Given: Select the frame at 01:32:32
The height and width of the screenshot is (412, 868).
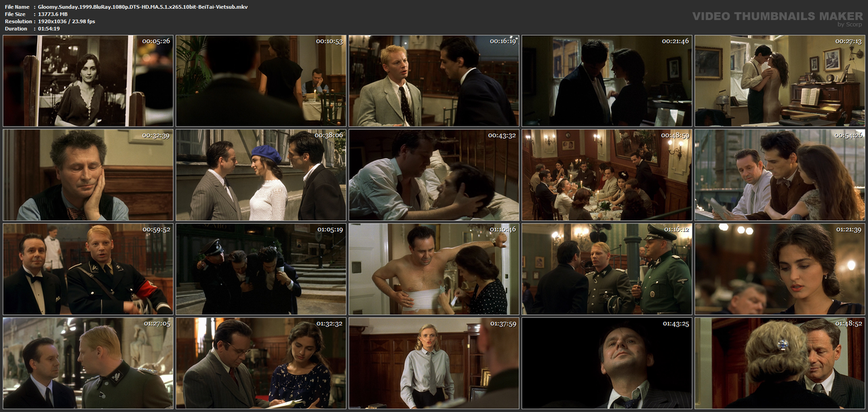Looking at the screenshot, I should [261, 363].
